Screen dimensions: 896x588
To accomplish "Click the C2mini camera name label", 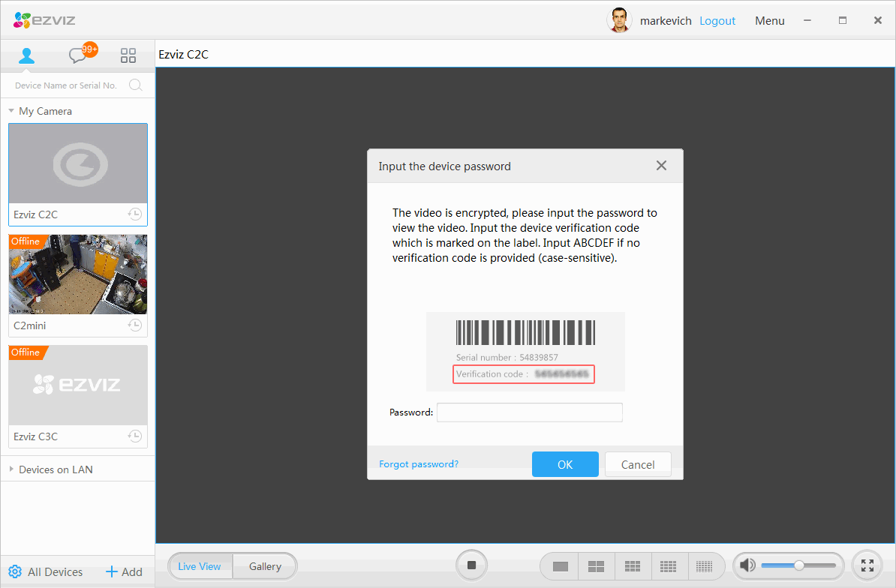I will coord(30,325).
